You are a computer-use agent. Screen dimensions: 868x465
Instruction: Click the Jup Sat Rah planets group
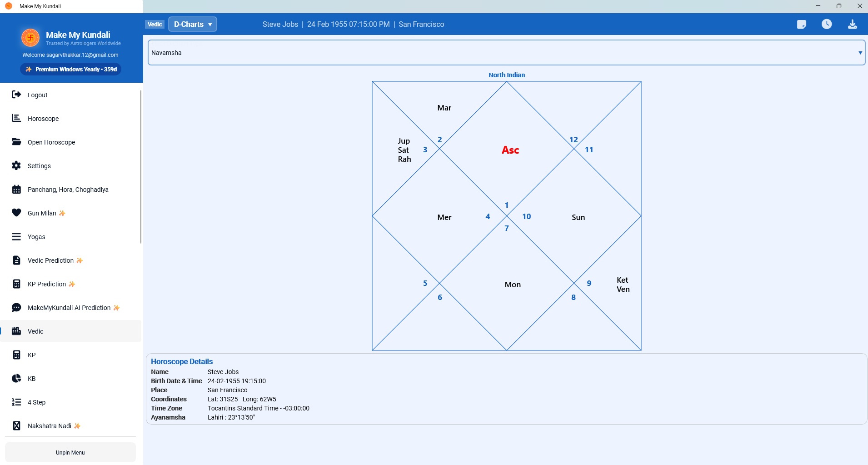pos(404,150)
